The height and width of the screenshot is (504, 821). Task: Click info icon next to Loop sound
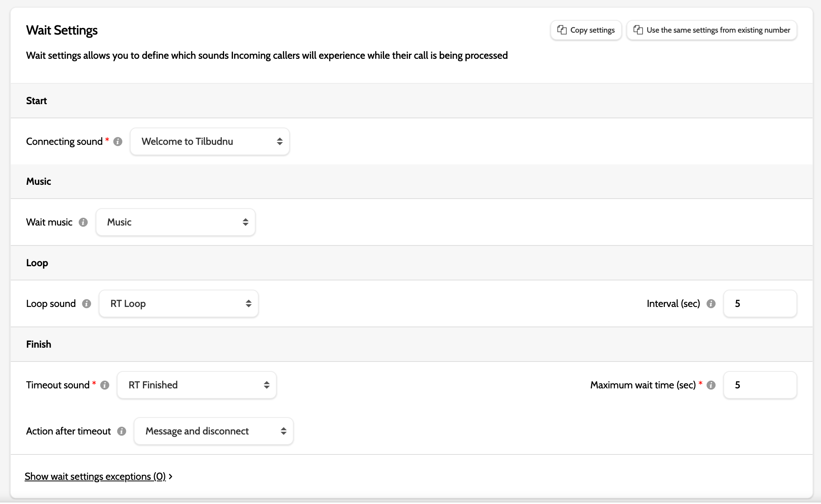86,304
